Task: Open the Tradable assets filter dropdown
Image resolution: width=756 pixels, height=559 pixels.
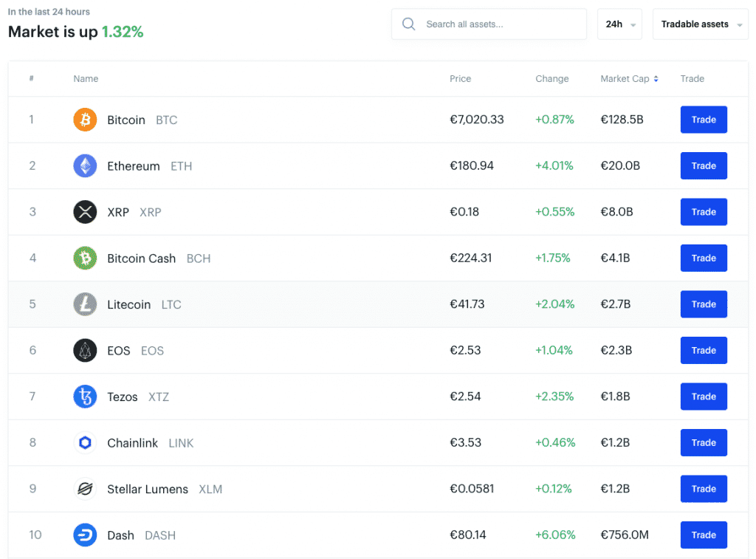Action: (700, 24)
